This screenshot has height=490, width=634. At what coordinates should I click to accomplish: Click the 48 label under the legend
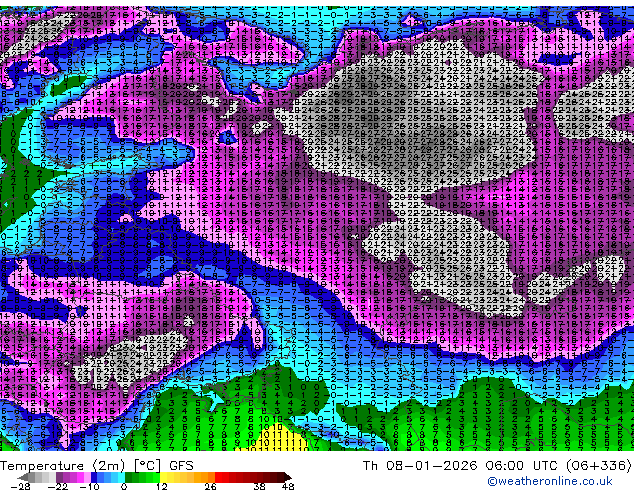click(x=288, y=486)
